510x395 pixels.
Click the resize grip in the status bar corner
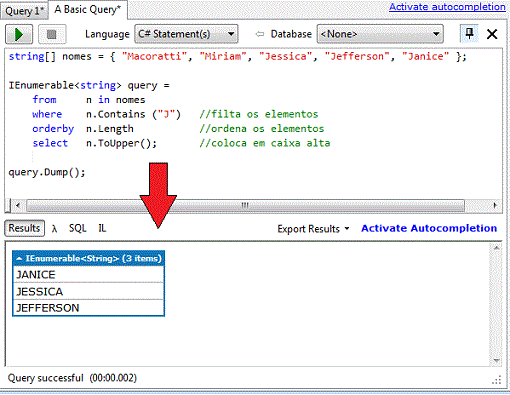pos(496,380)
